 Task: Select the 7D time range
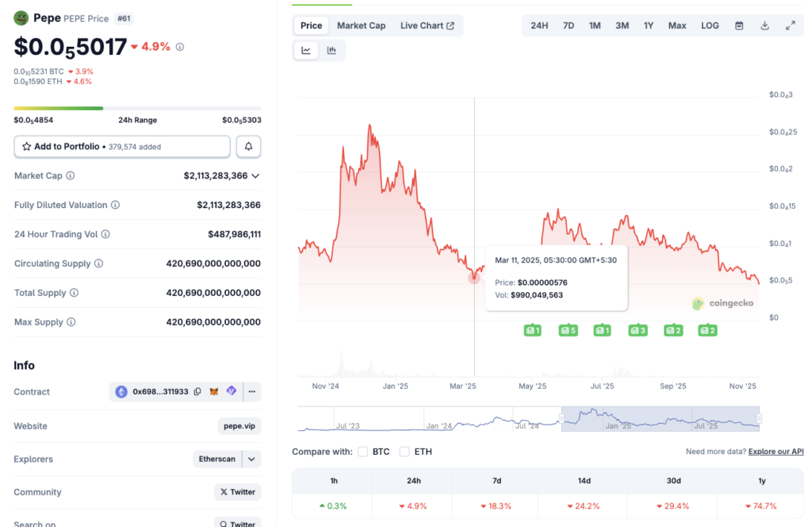(569, 25)
